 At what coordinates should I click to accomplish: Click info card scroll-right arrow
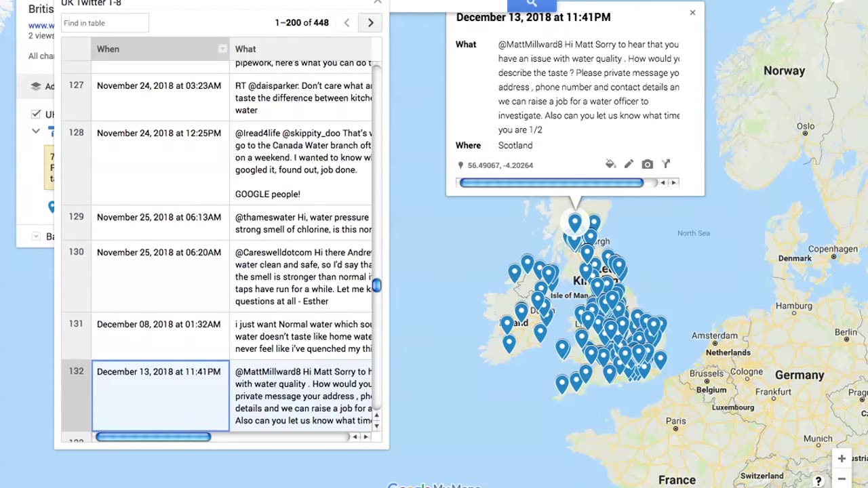pos(673,182)
